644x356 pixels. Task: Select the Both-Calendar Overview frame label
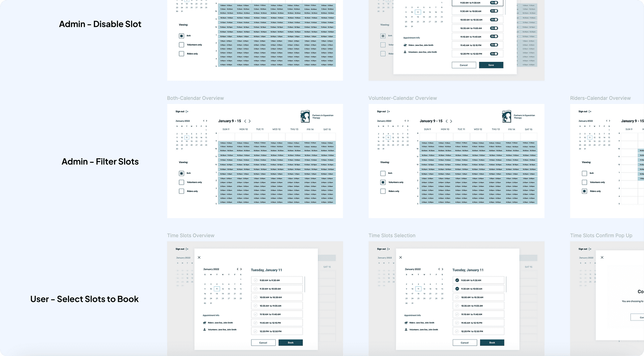tap(195, 98)
